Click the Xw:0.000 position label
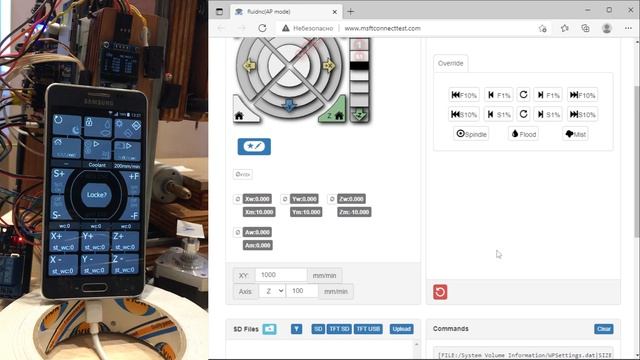Screen dimensions: 640x360 click(257, 199)
